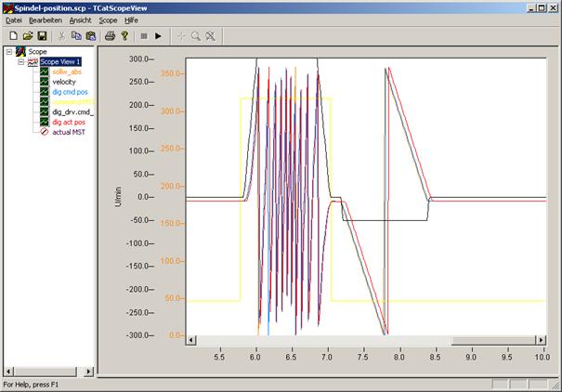Collapse the Scope root tree node
This screenshot has height=392, width=562.
click(9, 52)
